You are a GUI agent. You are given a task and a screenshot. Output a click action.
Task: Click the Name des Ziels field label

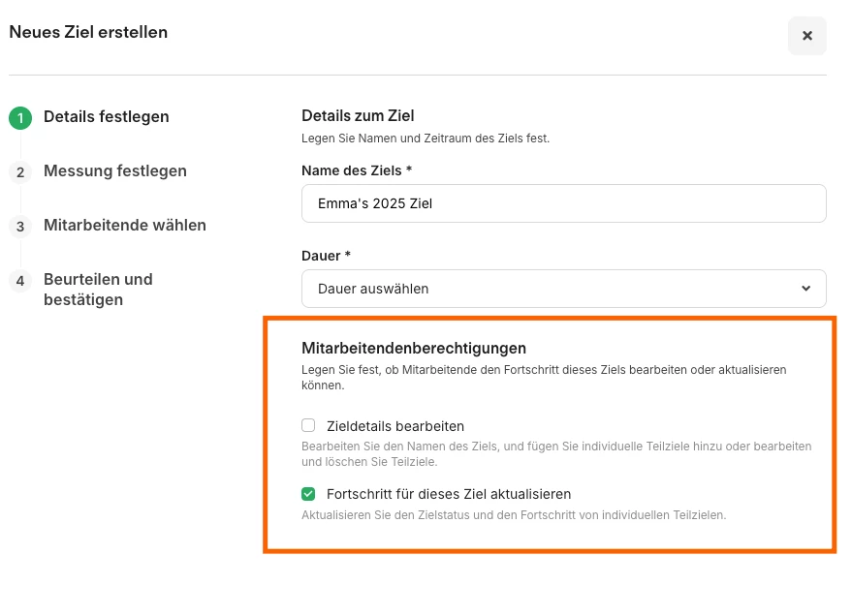pyautogui.click(x=357, y=170)
